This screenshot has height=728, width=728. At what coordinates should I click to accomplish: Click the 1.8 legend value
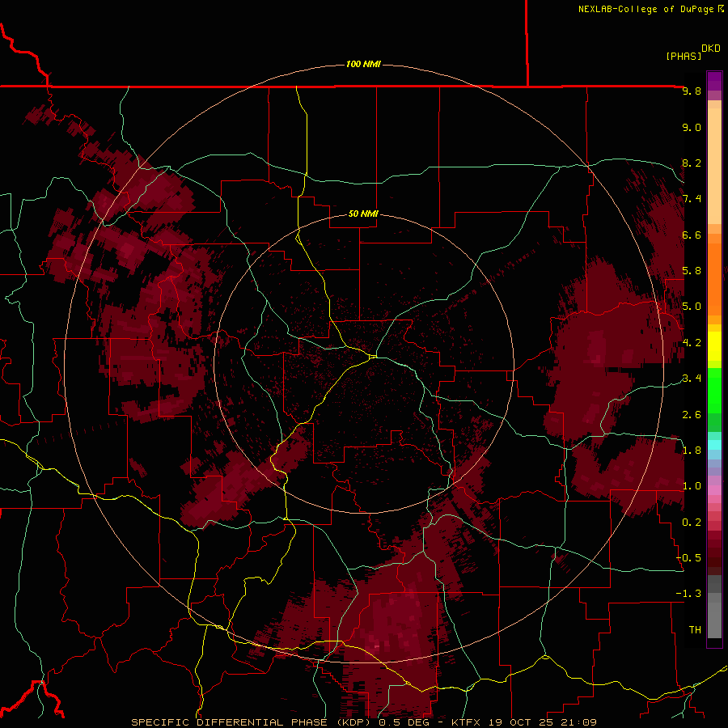(x=692, y=451)
